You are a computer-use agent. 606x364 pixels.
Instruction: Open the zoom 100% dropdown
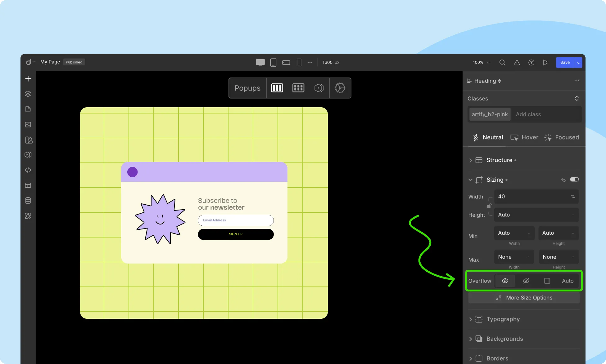pos(481,62)
